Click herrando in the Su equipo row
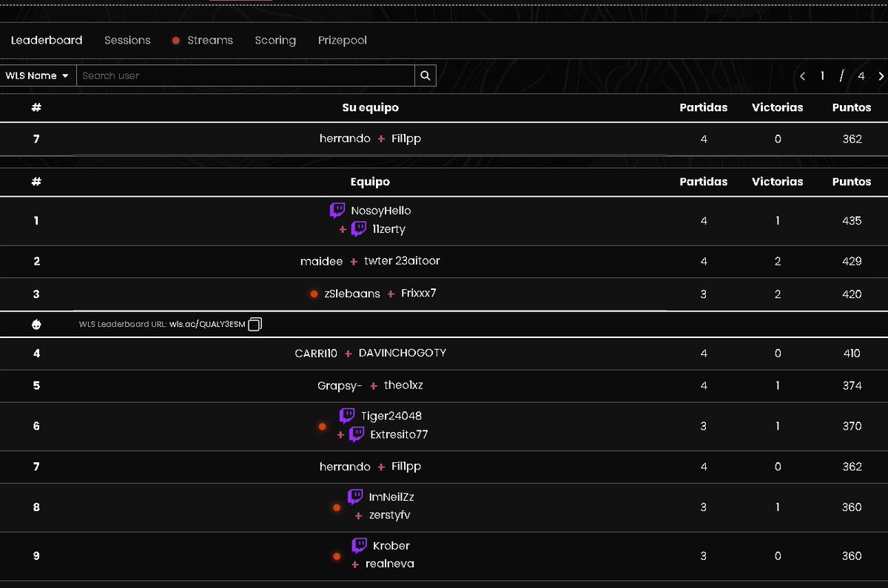Image resolution: width=888 pixels, height=588 pixels. (x=345, y=139)
